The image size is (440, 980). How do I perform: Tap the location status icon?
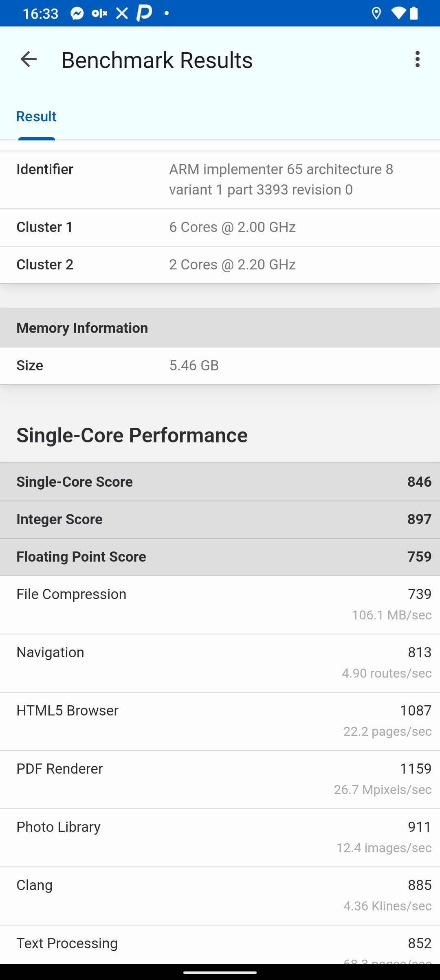[x=376, y=13]
